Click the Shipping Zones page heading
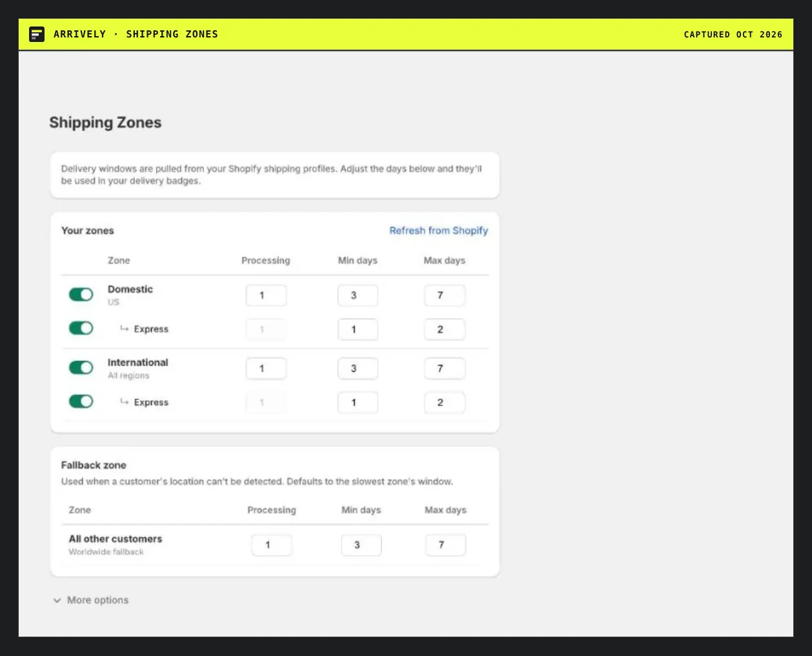The height and width of the screenshot is (656, 812). tap(105, 123)
